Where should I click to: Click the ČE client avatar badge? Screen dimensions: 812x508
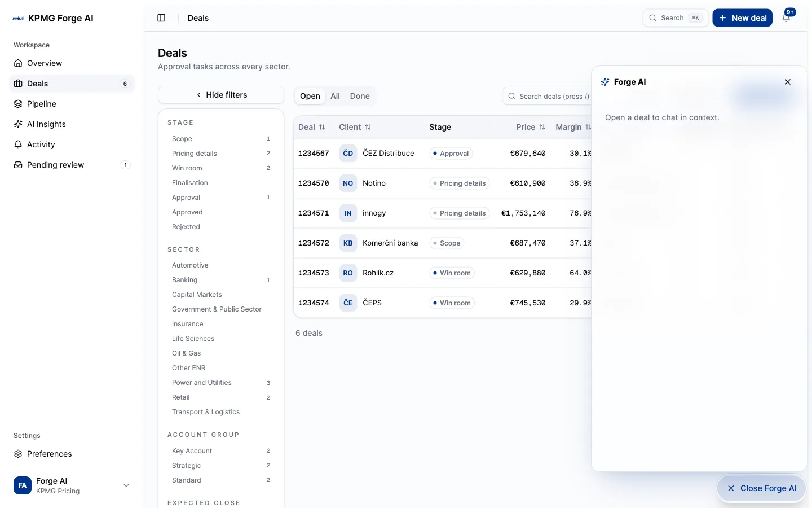(348, 303)
